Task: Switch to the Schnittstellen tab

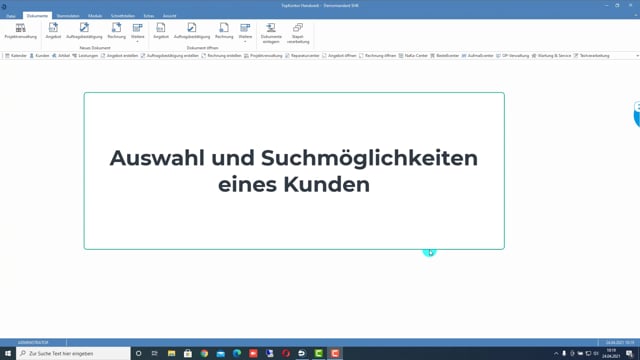Action: (123, 16)
